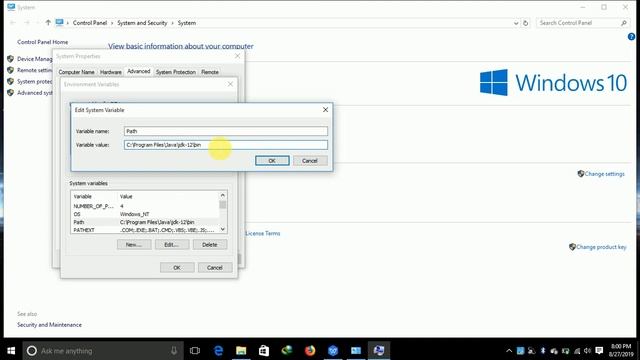
Task: Open Advanced system settings link in sidebar
Action: pyautogui.click(x=35, y=93)
